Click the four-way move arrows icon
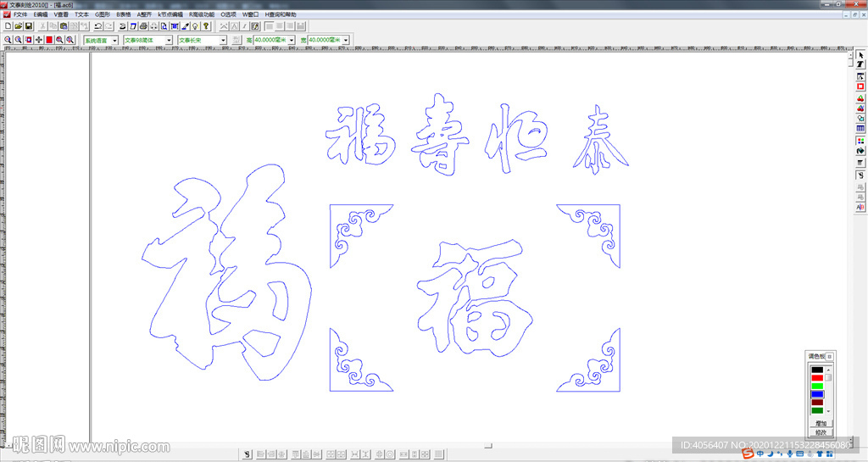Image resolution: width=868 pixels, height=462 pixels. tap(39, 40)
